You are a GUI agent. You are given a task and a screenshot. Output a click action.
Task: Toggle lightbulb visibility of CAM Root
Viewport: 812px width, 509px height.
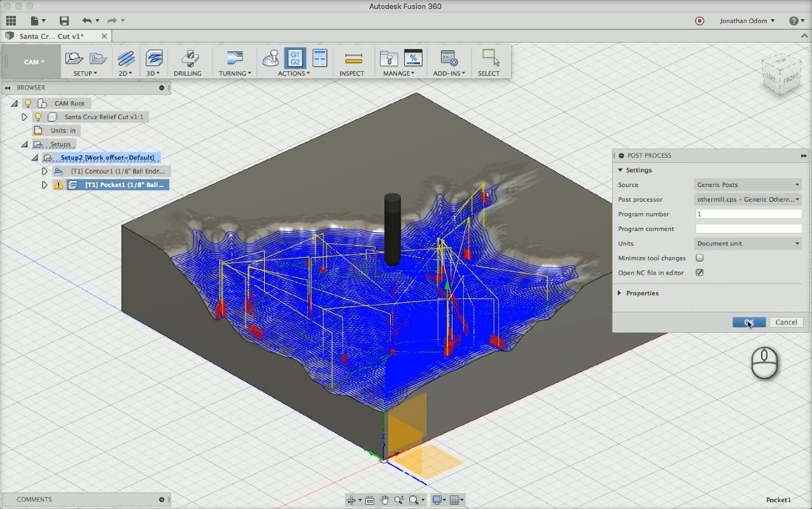coord(28,103)
